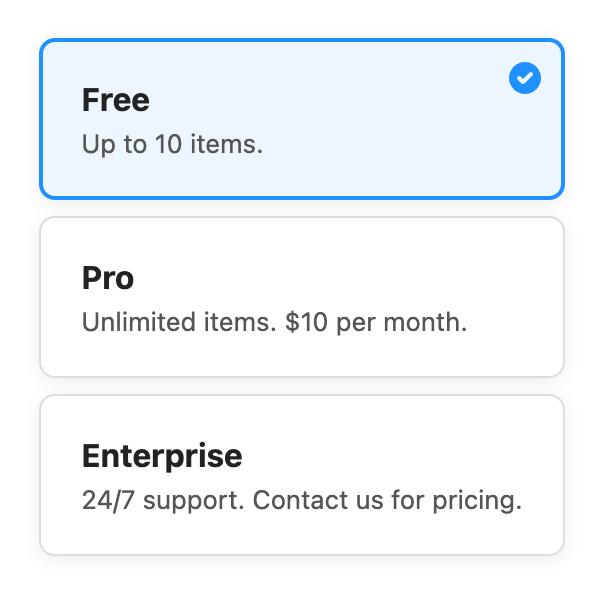Click the bottom Enterprise card
This screenshot has height=600, width=608.
(x=302, y=475)
